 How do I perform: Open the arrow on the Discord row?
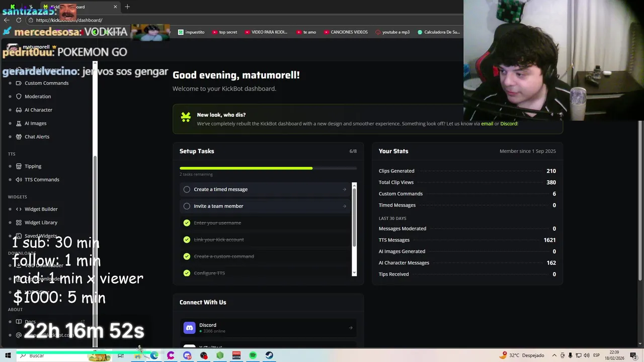351,328
